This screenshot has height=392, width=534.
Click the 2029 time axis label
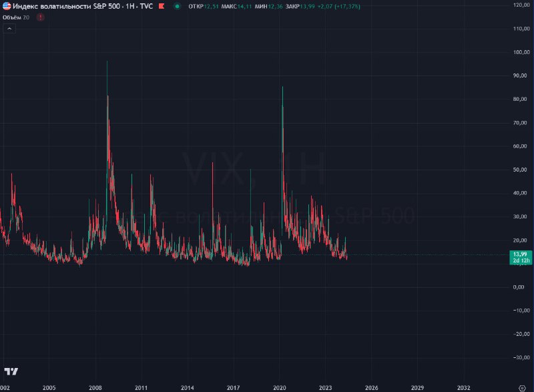(418, 388)
